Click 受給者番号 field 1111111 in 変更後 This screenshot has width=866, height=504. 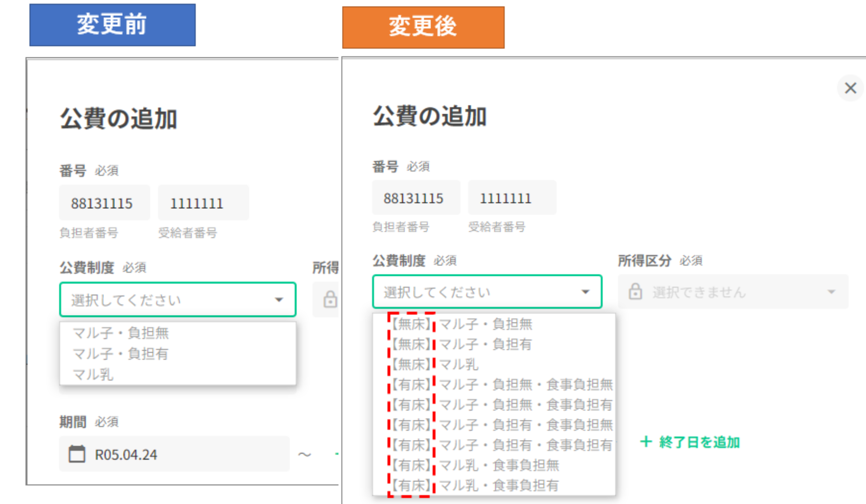coord(512,197)
